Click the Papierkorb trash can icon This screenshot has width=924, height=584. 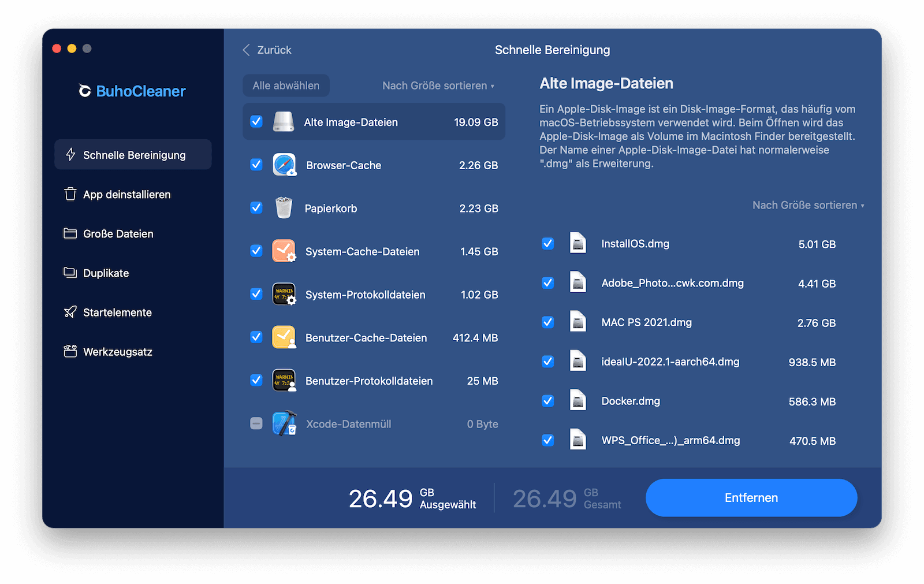coord(284,208)
